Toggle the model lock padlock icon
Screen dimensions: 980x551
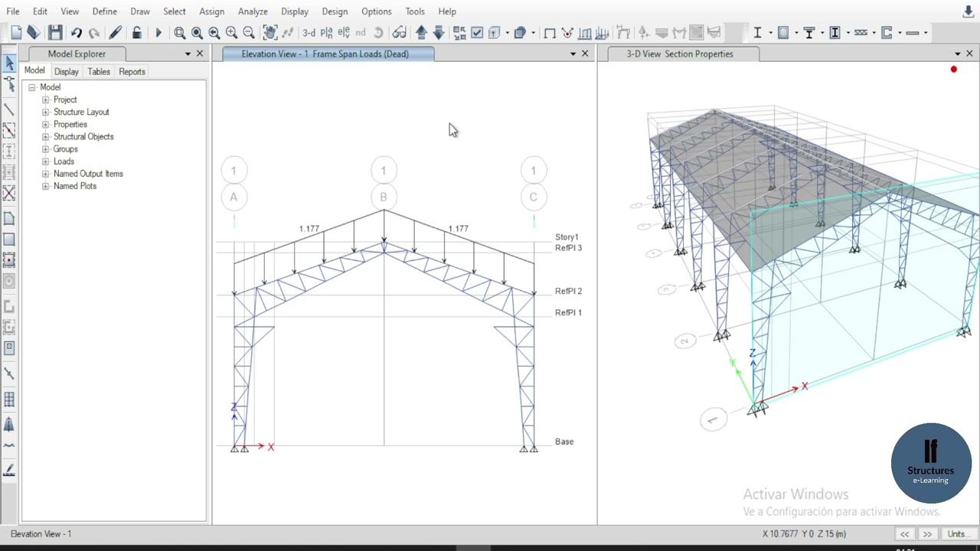coord(137,32)
